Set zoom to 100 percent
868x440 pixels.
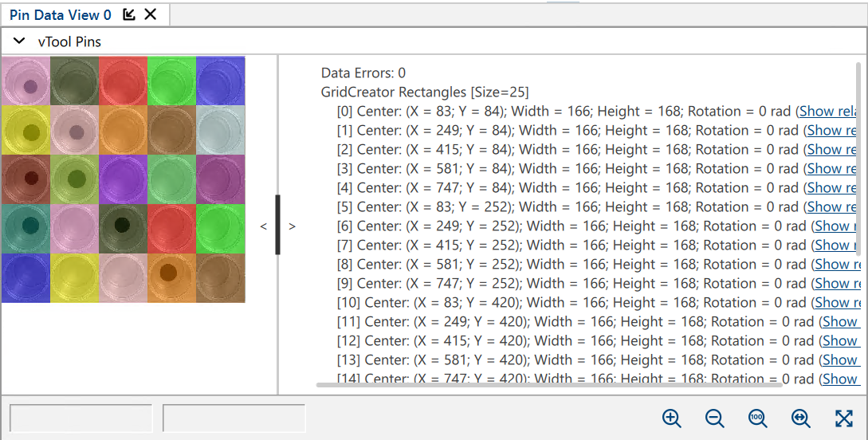click(x=757, y=418)
